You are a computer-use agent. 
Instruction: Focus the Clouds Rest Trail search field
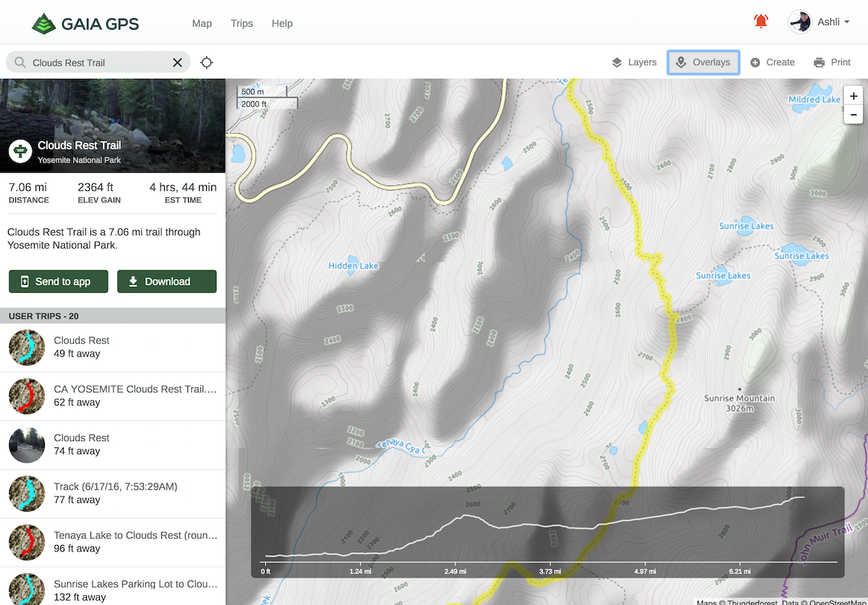[x=98, y=62]
